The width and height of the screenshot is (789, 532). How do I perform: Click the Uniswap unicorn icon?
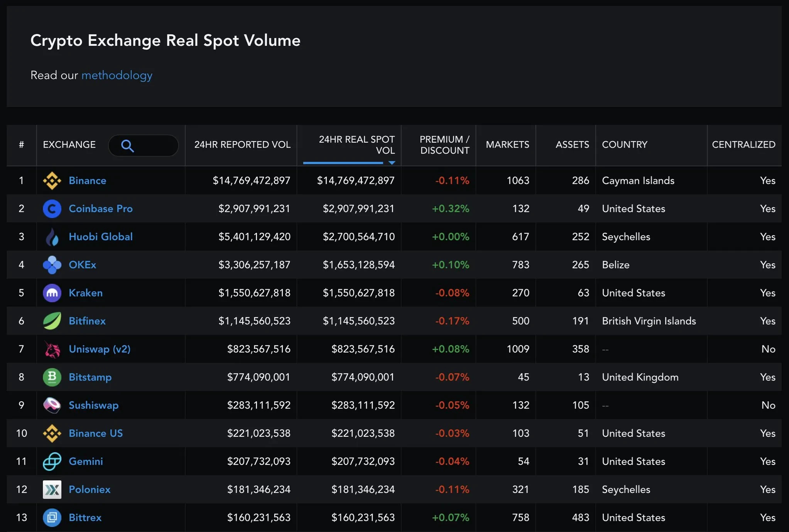[x=52, y=349]
